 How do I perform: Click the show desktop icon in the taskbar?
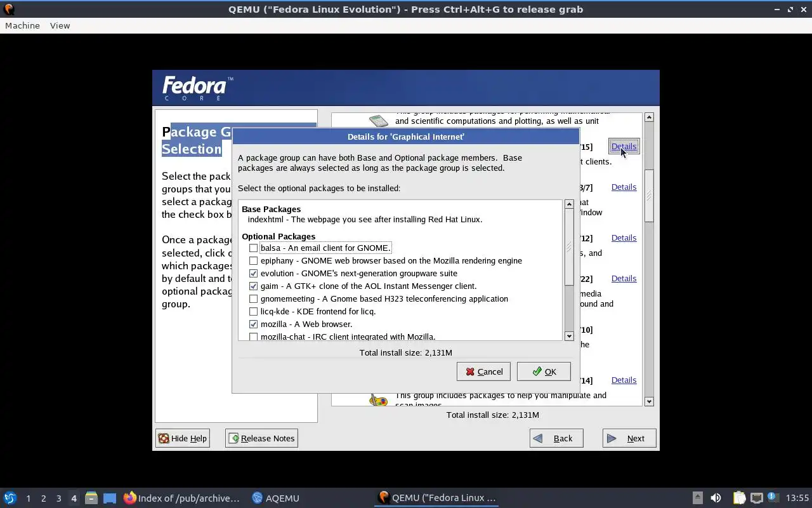110,498
